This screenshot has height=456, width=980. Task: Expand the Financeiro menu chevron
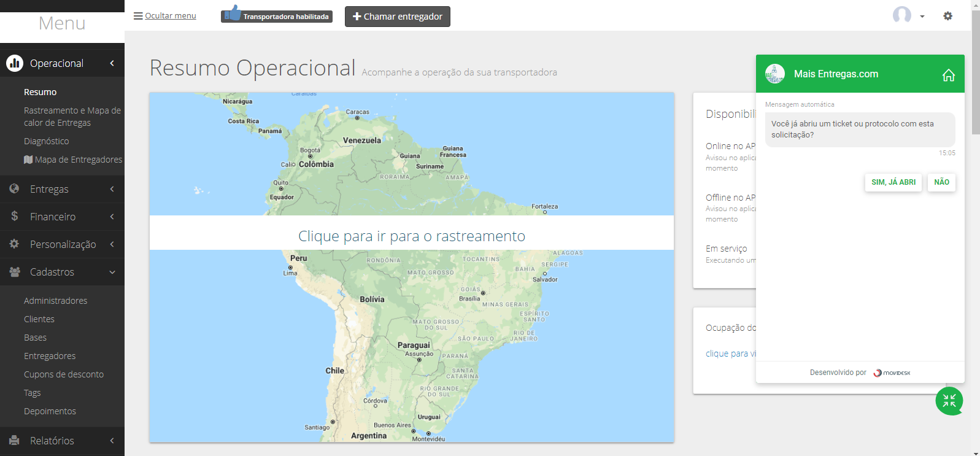112,217
